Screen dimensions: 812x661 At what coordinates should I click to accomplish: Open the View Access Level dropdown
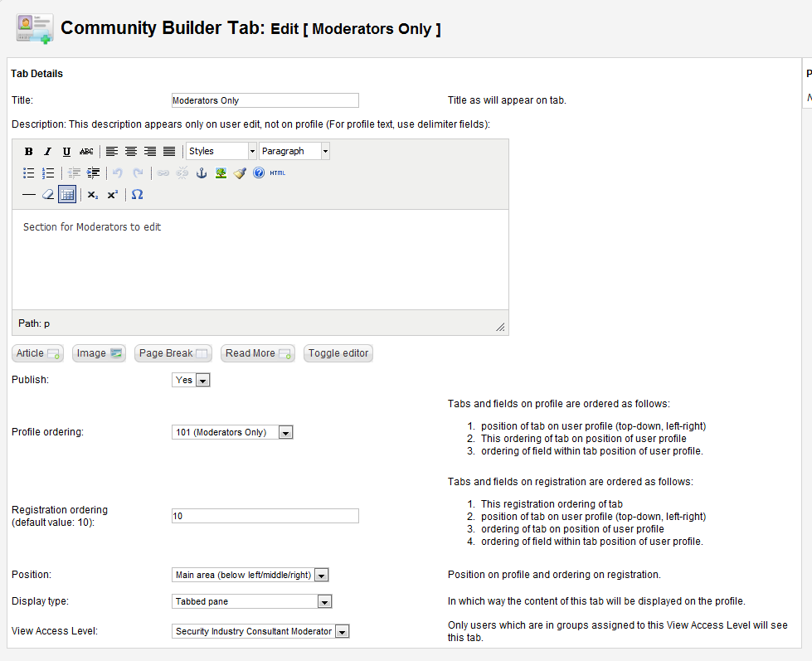(x=260, y=631)
